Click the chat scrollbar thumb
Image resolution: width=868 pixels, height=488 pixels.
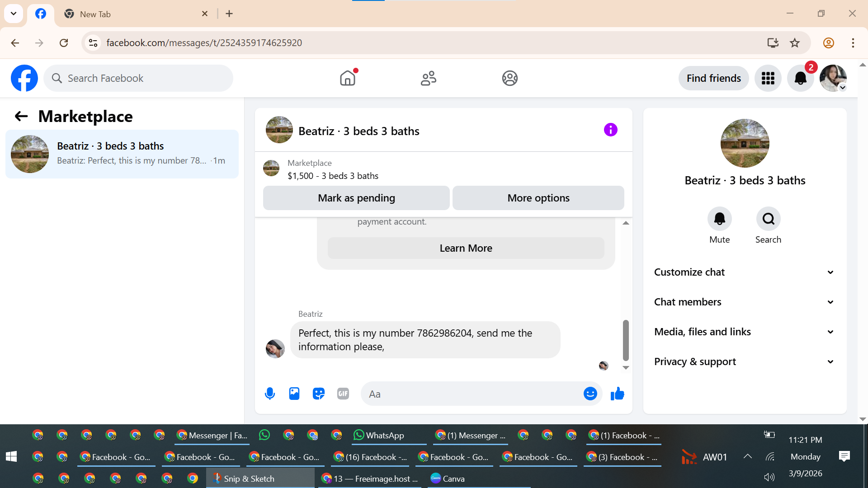(x=626, y=340)
